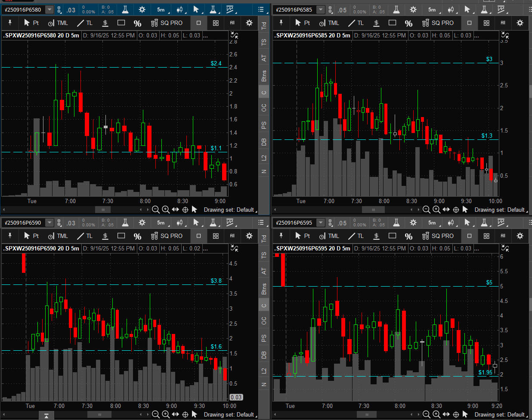The width and height of the screenshot is (532, 420).
Task: Switch to the L2 tab in lower sidebar
Action: coord(264,371)
